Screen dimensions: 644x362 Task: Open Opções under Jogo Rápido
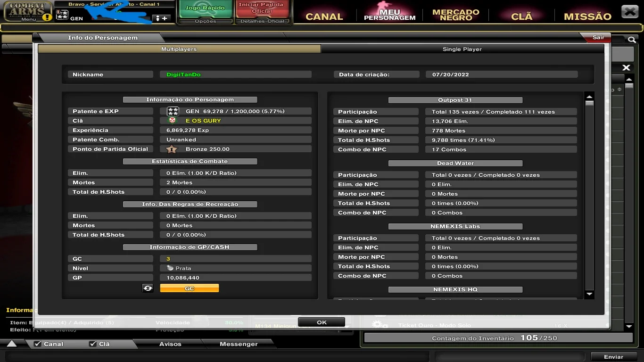(x=206, y=21)
